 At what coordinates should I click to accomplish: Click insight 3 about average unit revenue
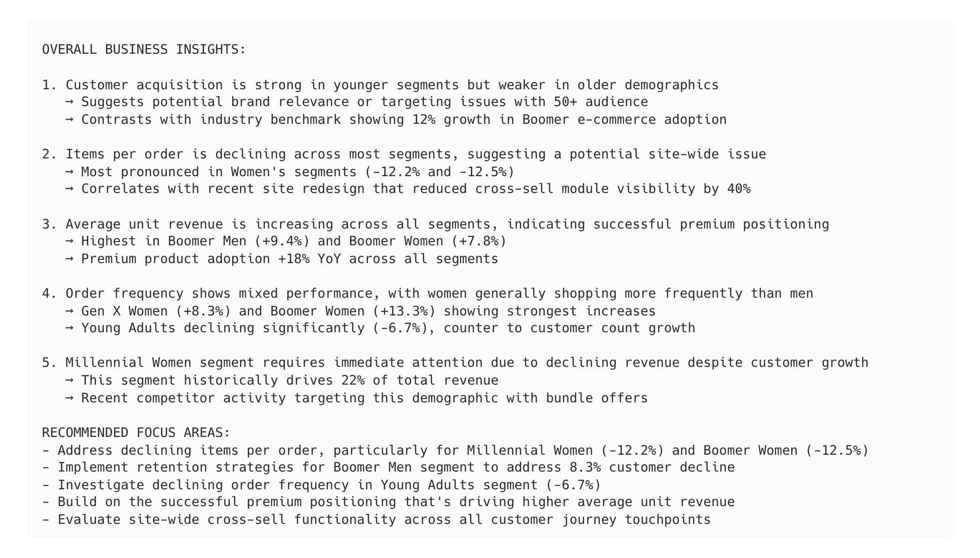(435, 224)
